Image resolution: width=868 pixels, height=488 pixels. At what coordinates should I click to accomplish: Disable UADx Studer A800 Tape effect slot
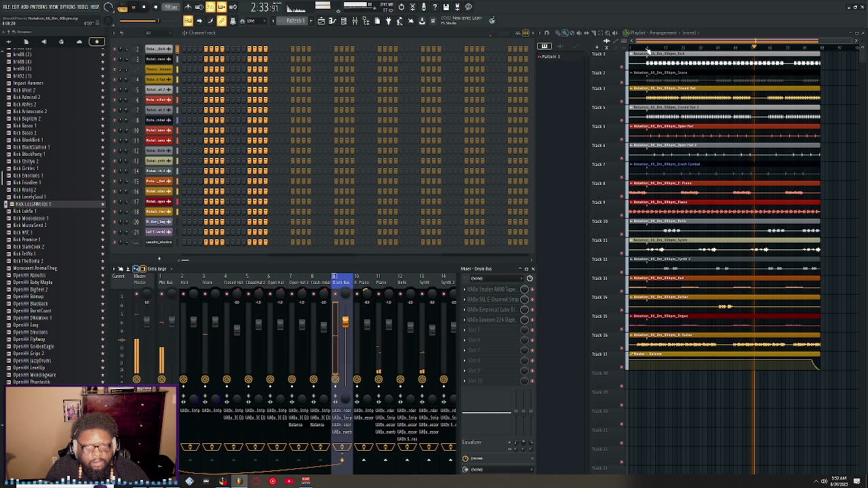[x=532, y=289]
